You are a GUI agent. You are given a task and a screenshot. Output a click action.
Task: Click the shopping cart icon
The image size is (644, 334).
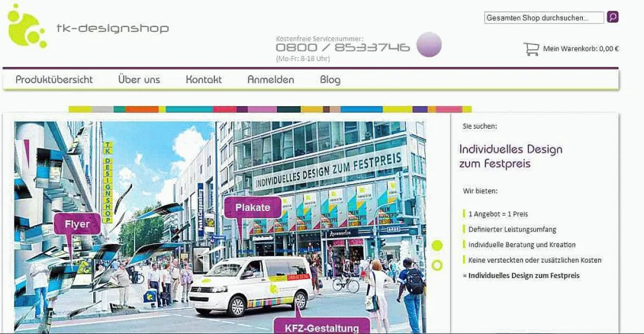click(531, 49)
